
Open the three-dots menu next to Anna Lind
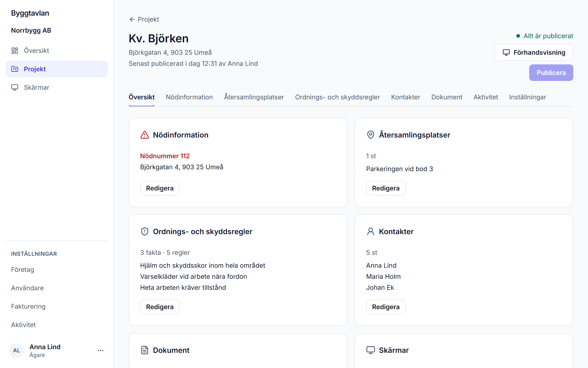click(101, 351)
